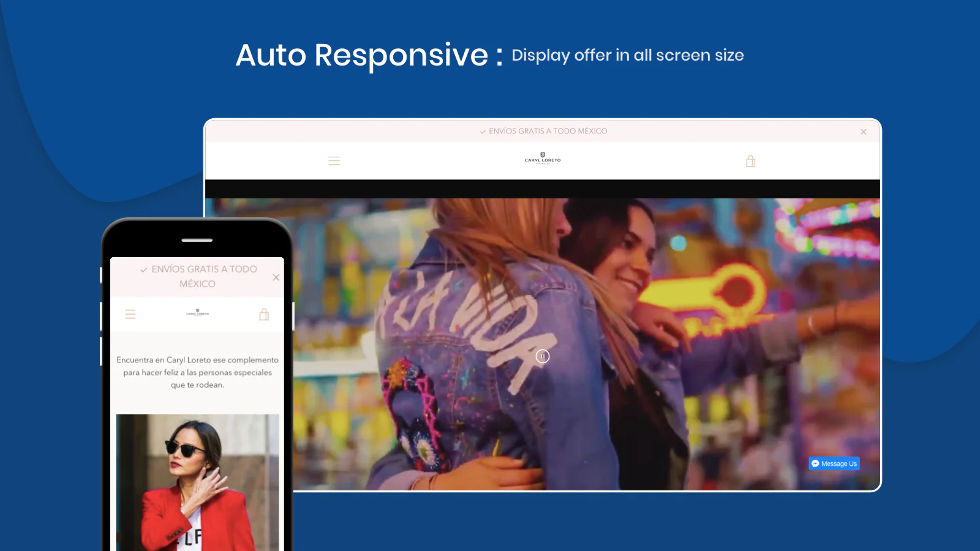Click the black bar below the desktop header
This screenshot has width=980, height=551.
point(542,189)
